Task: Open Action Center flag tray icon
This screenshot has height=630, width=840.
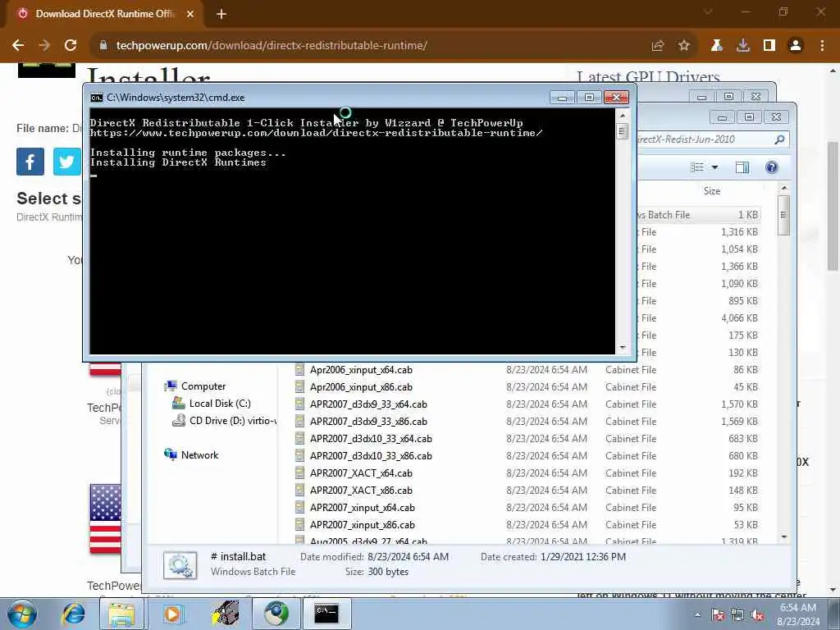Action: (717, 615)
